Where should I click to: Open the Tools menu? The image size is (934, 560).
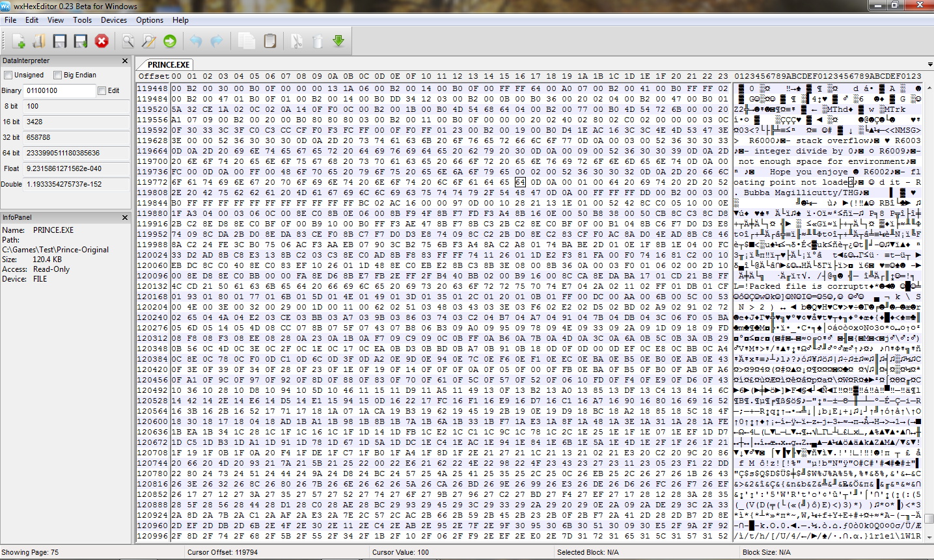tap(83, 20)
